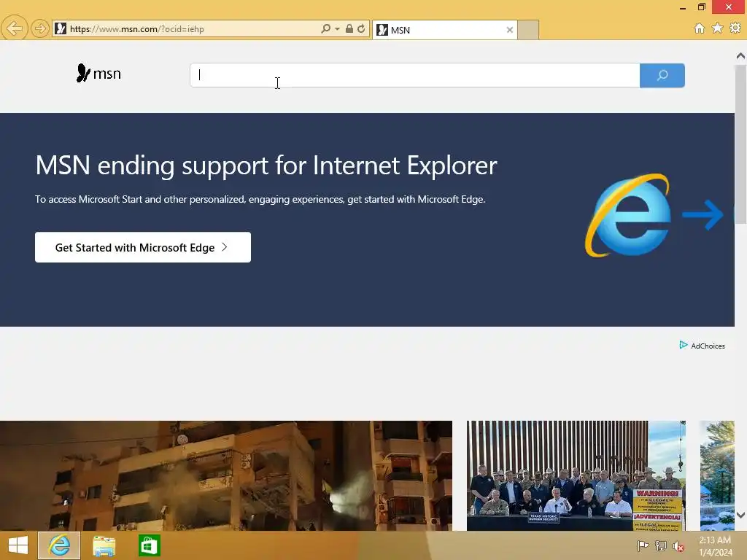Switch to the MSN tab

coord(445,30)
